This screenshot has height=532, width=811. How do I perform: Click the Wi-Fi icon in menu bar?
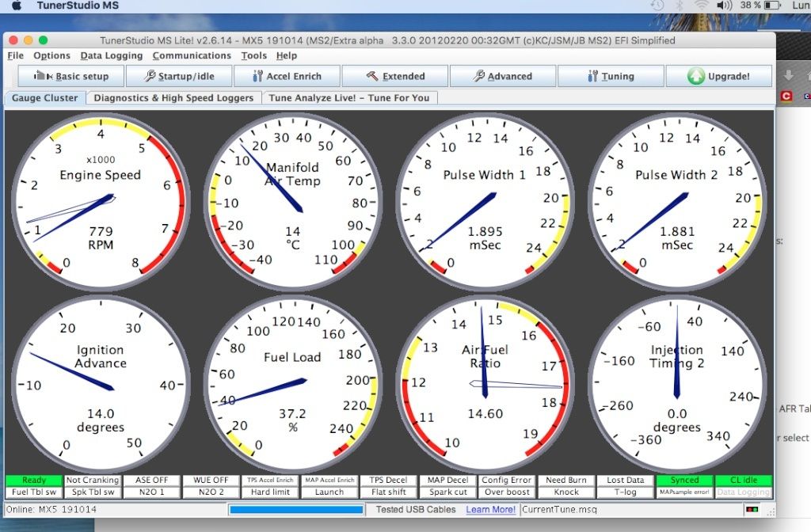coord(702,6)
